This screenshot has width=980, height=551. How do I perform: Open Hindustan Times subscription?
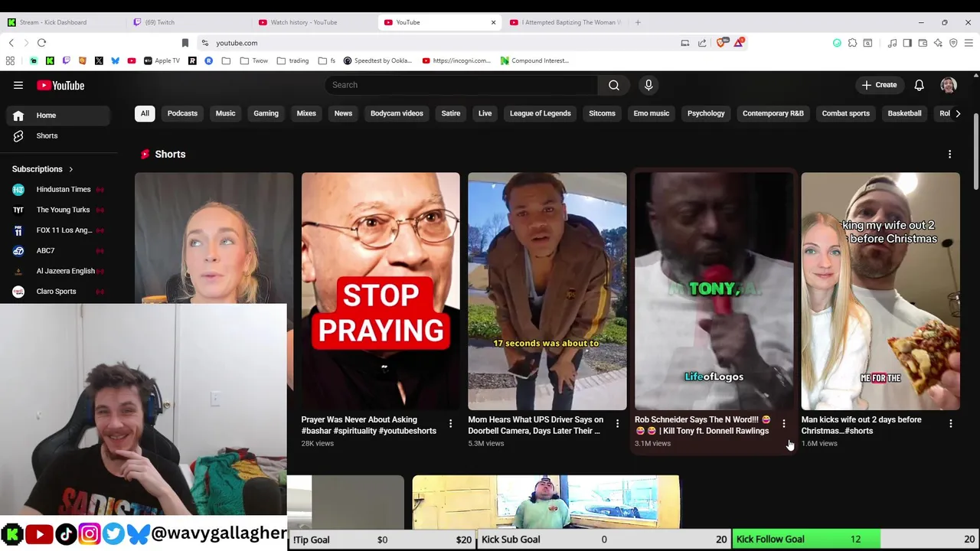pyautogui.click(x=59, y=189)
